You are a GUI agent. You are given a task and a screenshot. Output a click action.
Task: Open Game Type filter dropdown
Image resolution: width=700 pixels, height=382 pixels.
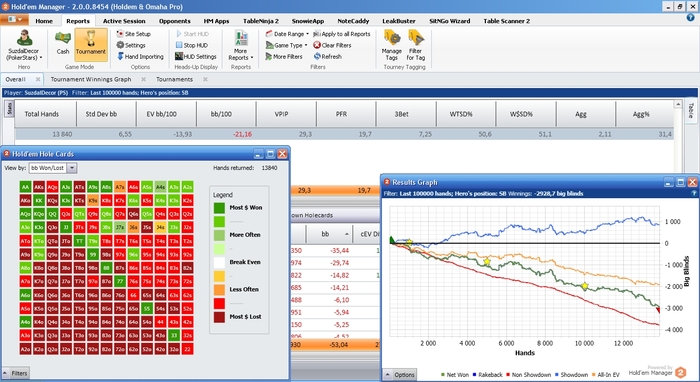(286, 45)
